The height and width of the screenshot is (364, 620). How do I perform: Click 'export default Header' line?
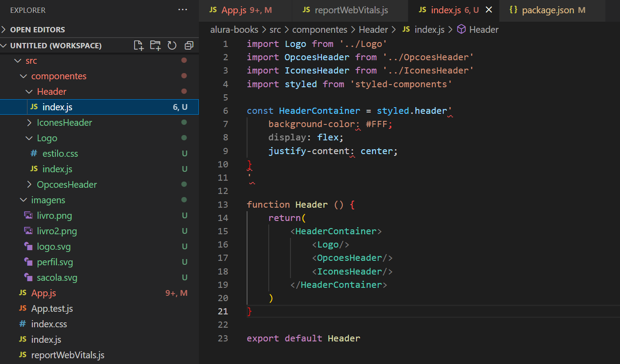coord(303,338)
